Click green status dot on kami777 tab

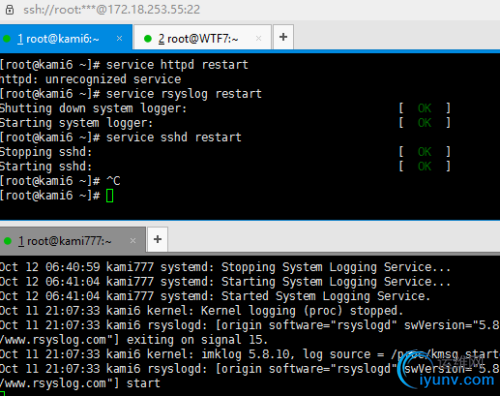pyautogui.click(x=7, y=241)
